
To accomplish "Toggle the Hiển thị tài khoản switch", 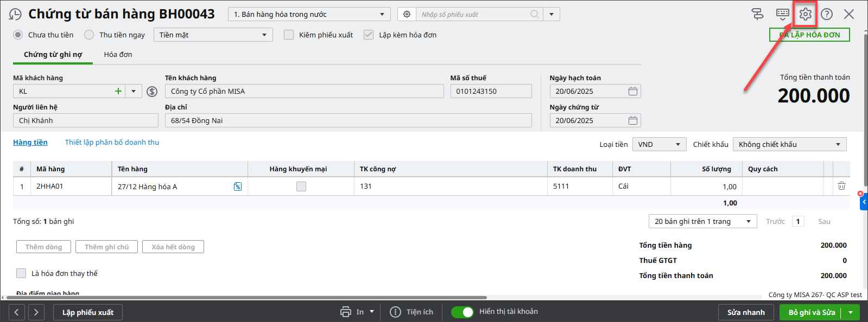I will (x=462, y=312).
